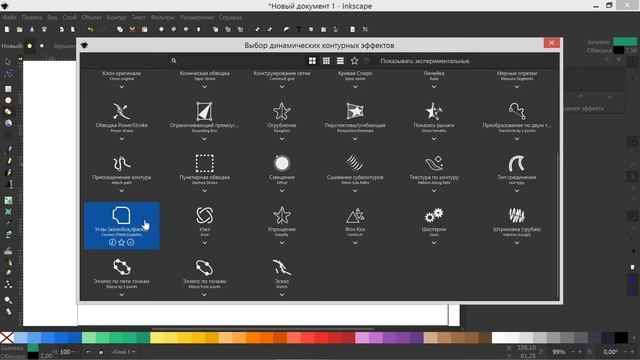Pick the yellow swatch in color palette

pos(157,338)
